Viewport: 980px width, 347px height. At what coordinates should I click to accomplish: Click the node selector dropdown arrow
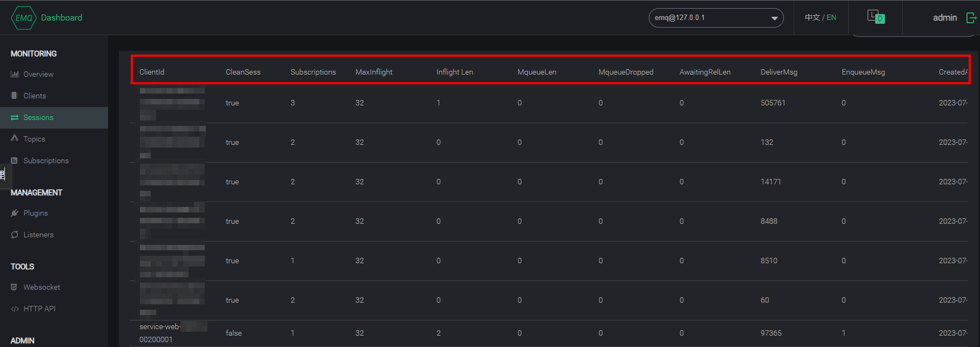774,18
